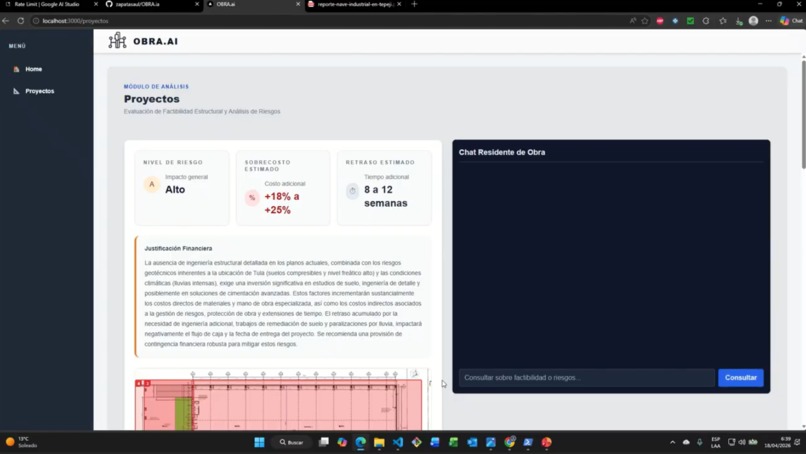This screenshot has height=454, width=806.
Task: Focus the 'Consultar sobre factibilidad o riesgos' input
Action: point(587,377)
